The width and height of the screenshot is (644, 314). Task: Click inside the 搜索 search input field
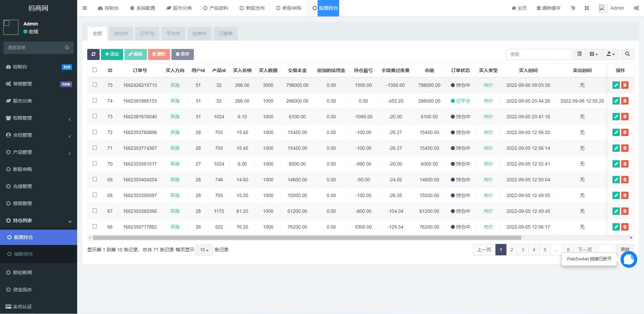pyautogui.click(x=538, y=54)
